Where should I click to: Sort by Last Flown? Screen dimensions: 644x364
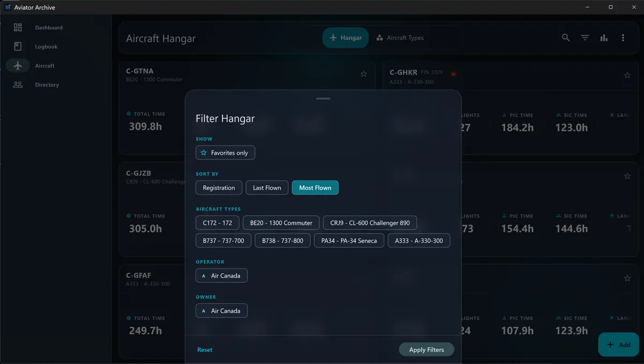tap(267, 187)
